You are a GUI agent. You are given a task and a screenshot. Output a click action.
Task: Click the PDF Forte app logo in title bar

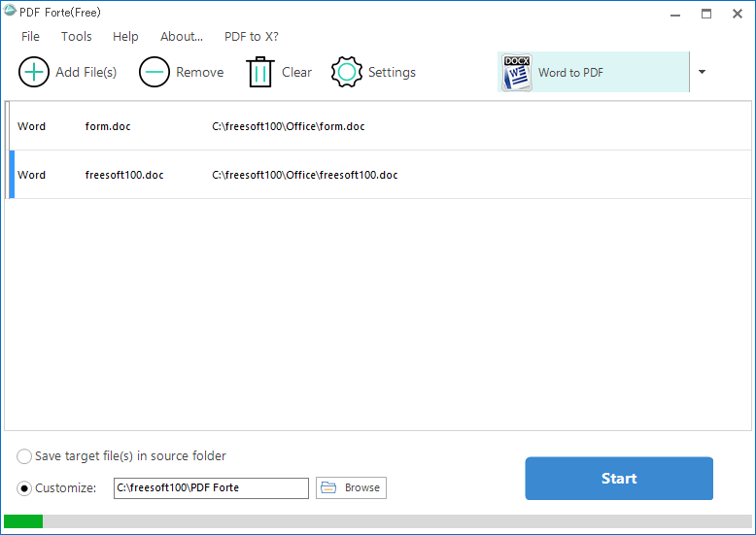pos(10,11)
